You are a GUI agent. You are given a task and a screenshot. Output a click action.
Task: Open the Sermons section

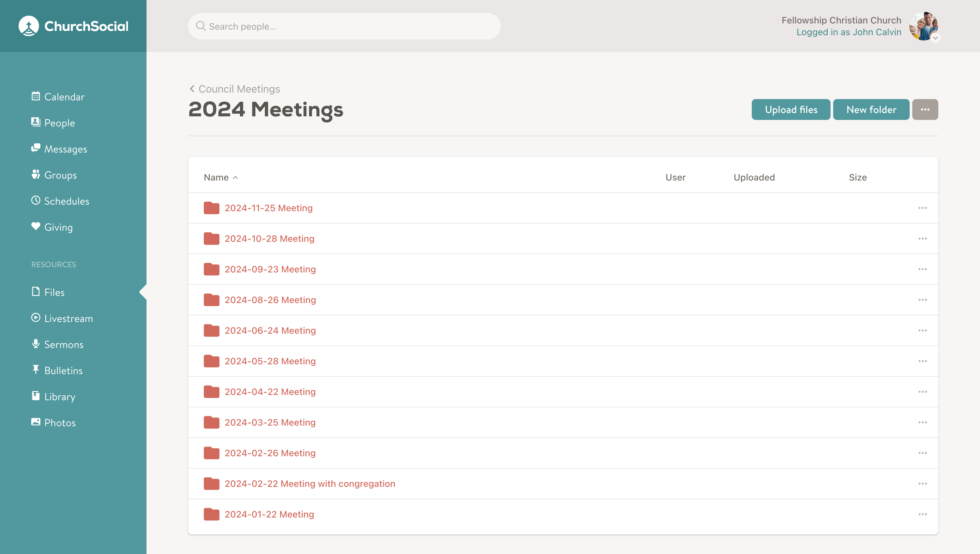point(64,344)
